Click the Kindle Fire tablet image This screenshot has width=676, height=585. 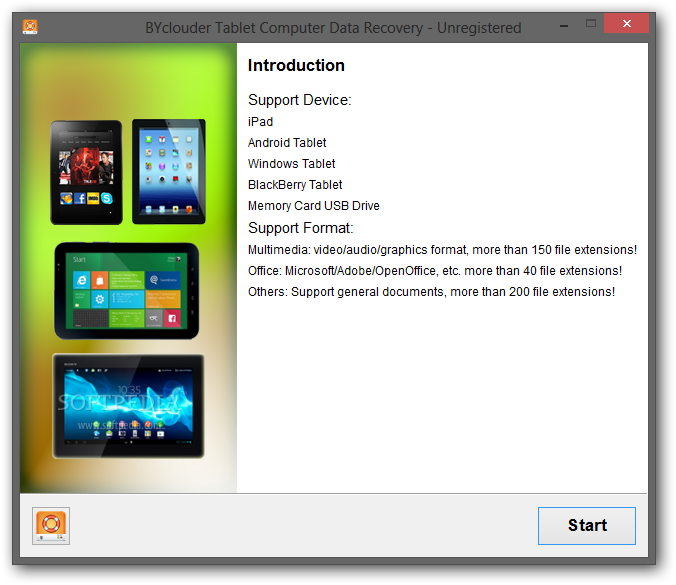tap(86, 172)
